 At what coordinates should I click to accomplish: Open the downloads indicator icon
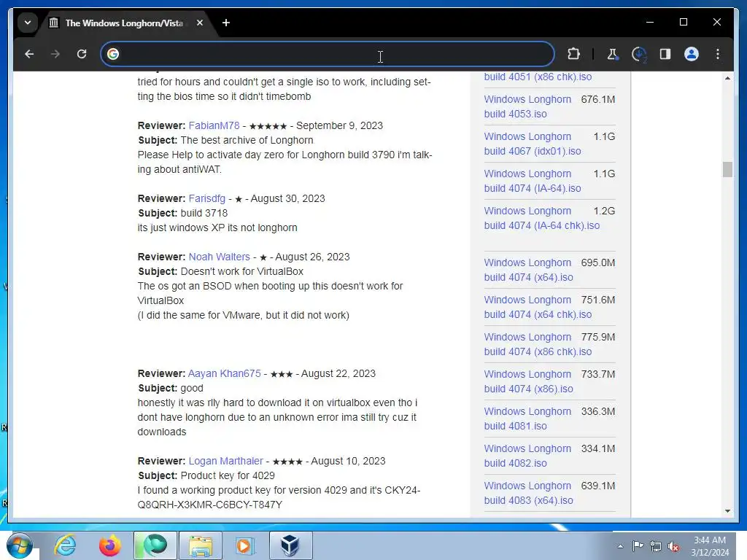point(639,54)
